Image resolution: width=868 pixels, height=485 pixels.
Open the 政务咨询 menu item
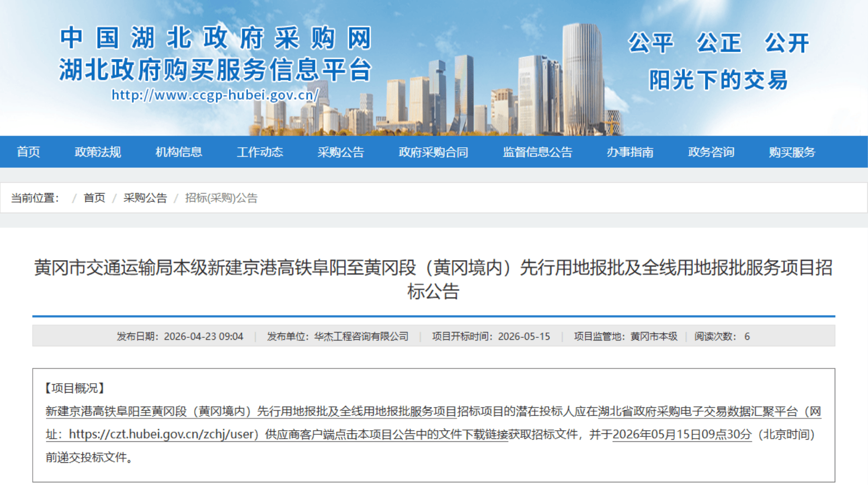711,152
